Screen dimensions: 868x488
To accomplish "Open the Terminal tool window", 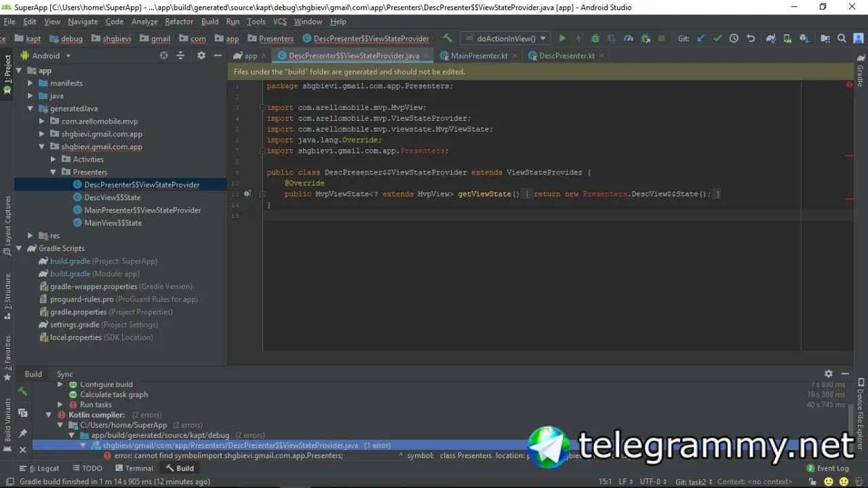I will [x=134, y=468].
